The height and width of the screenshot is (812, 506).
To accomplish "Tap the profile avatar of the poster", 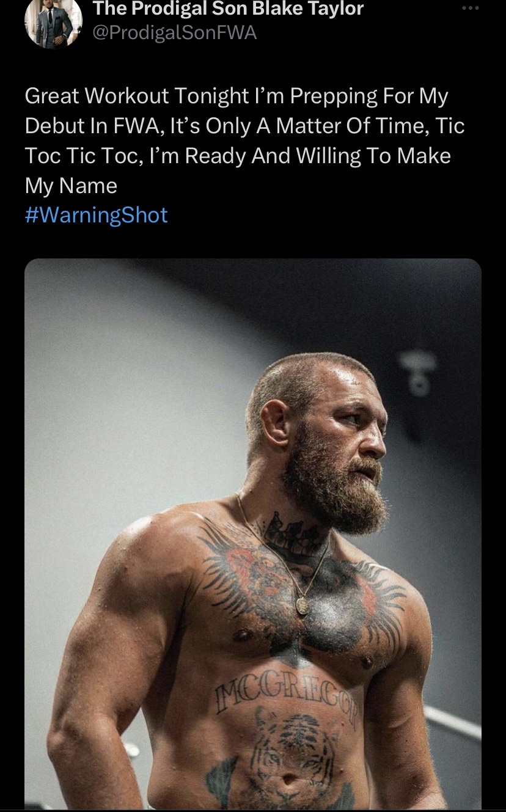I will click(53, 23).
